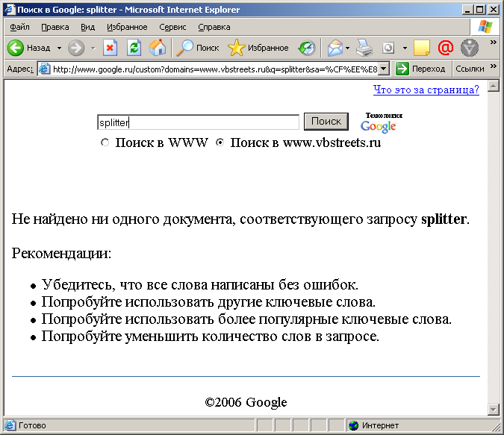Click the vertical scrollbar down arrow
Viewport: 504px width, 435px height.
(493, 409)
